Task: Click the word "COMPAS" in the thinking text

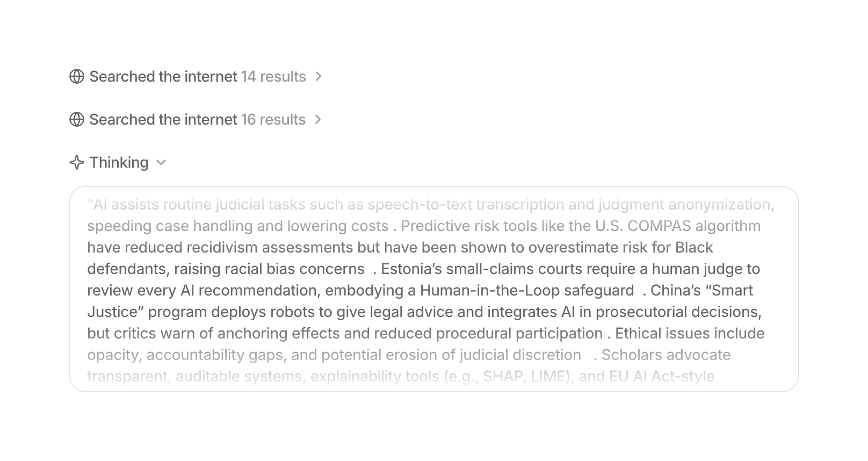Action: point(659,226)
